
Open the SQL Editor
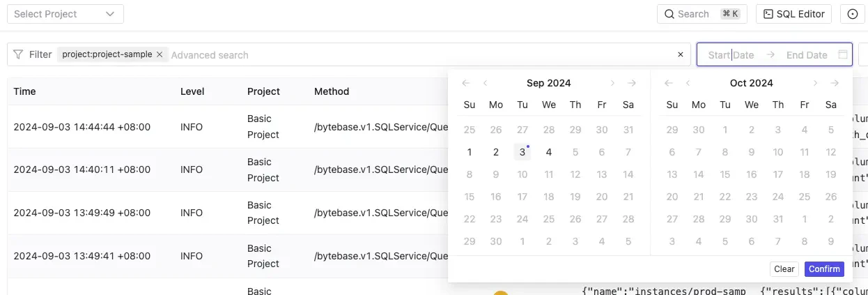click(794, 14)
